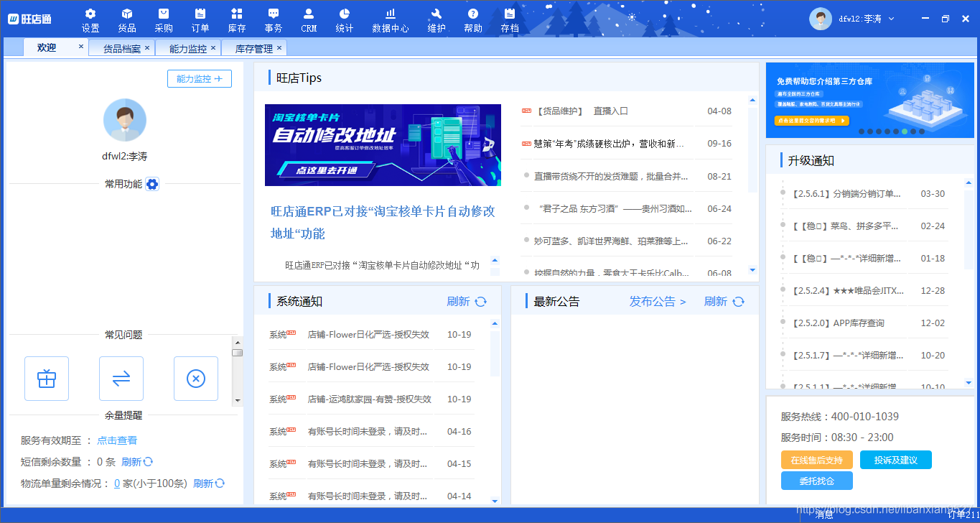Close the 能力监控 tab
Viewport: 980px width, 523px height.
[213, 48]
